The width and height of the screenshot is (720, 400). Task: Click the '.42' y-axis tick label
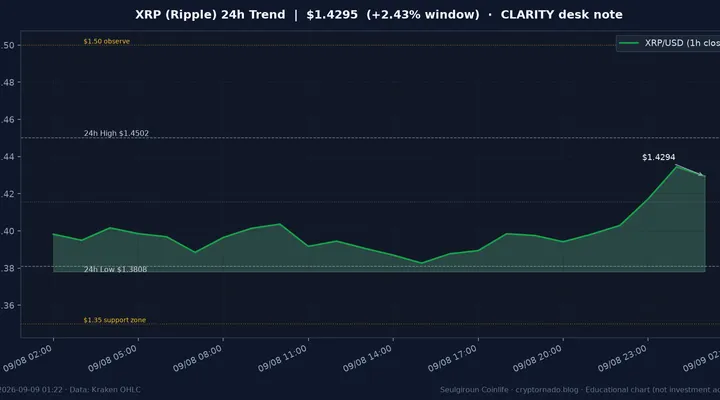click(8, 194)
